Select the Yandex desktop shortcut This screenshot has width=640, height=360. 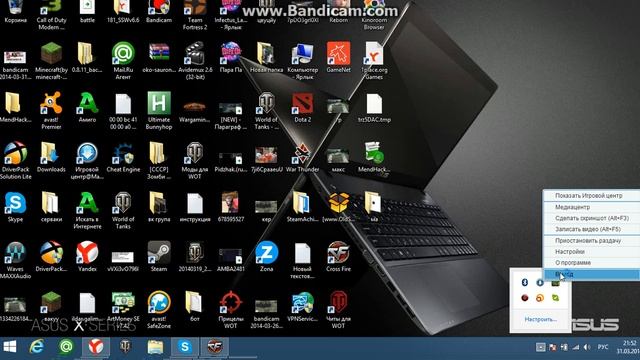87,257
